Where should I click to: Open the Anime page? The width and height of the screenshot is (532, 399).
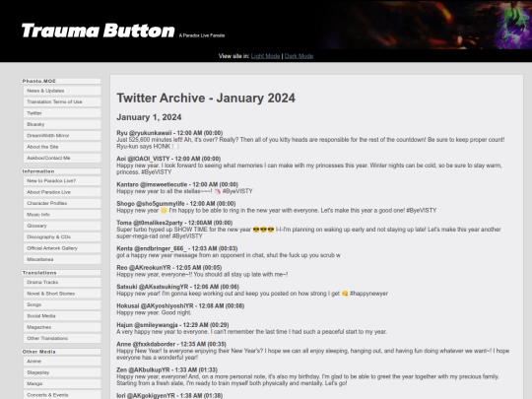point(62,362)
